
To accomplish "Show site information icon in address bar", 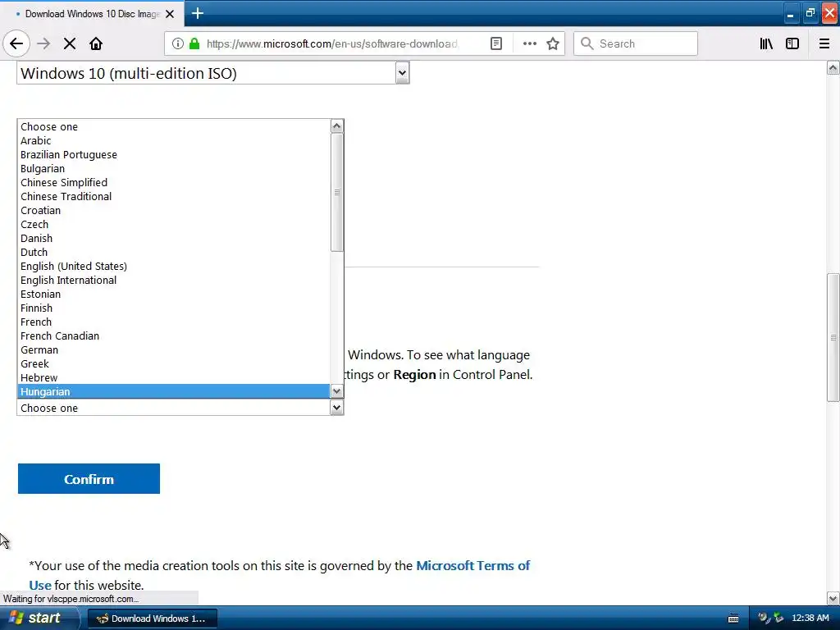I will pyautogui.click(x=178, y=43).
